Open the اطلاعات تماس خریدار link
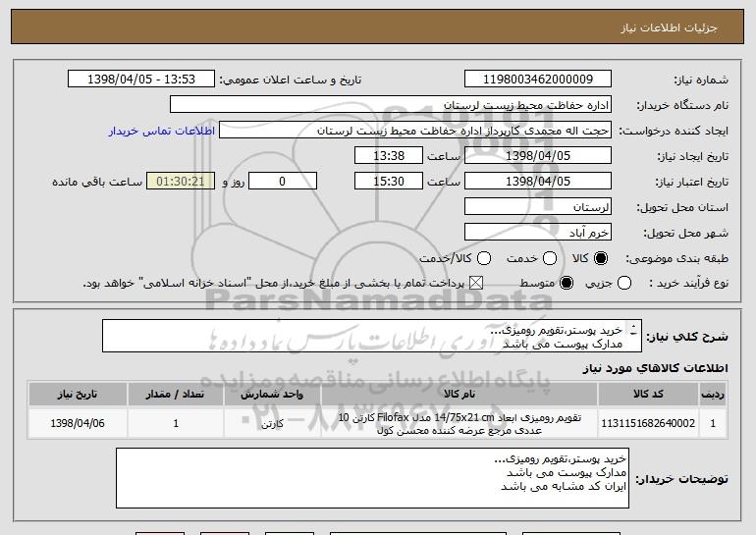 click(162, 131)
